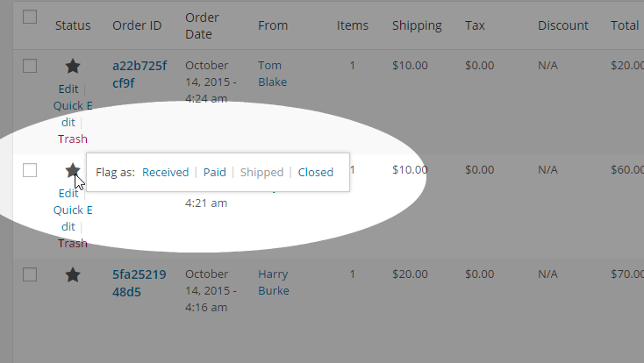View customer Harry Burke
The image size is (644, 363).
point(273,282)
